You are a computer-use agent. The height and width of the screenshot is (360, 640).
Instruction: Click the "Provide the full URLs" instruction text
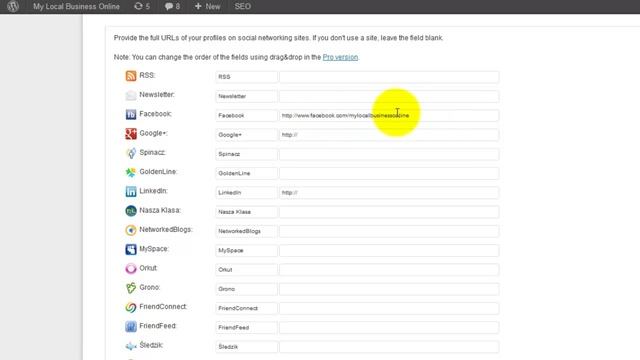[x=278, y=38]
